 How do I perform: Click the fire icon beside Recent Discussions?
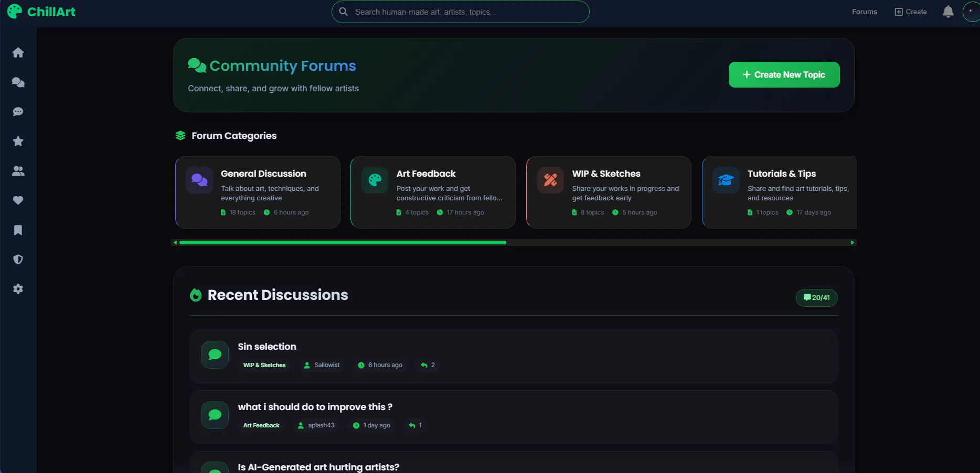(x=196, y=295)
